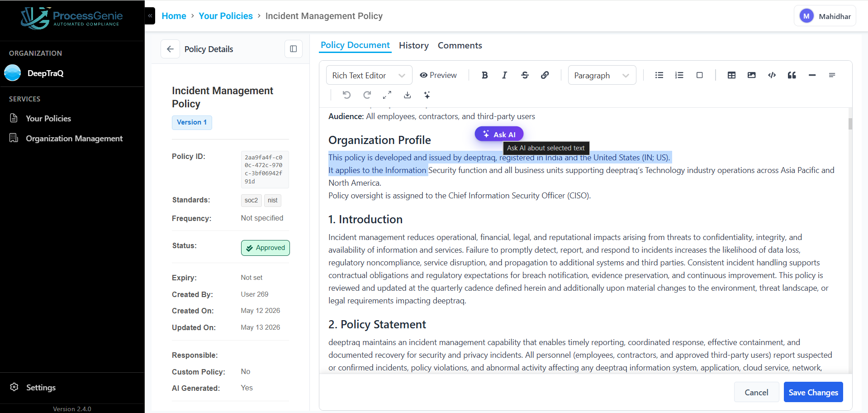Open the Mahidhar user menu

pos(825,16)
